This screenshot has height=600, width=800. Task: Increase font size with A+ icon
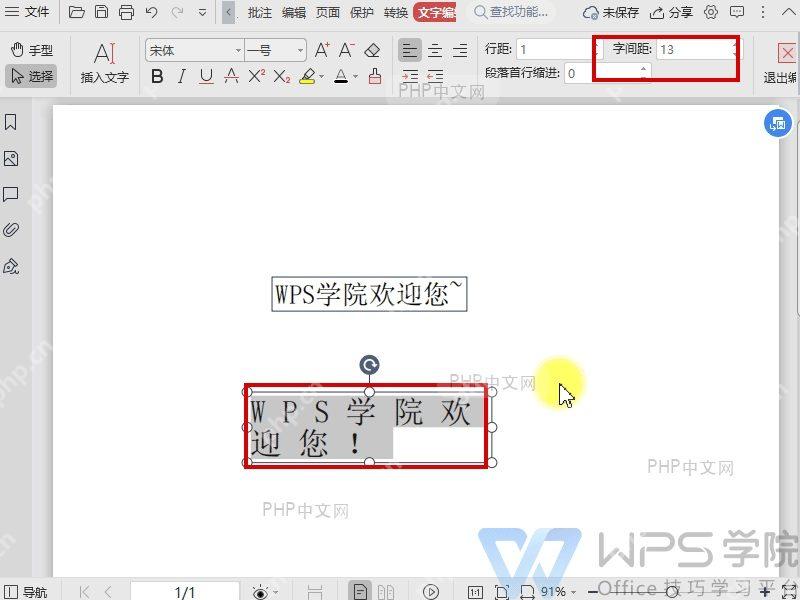[322, 50]
